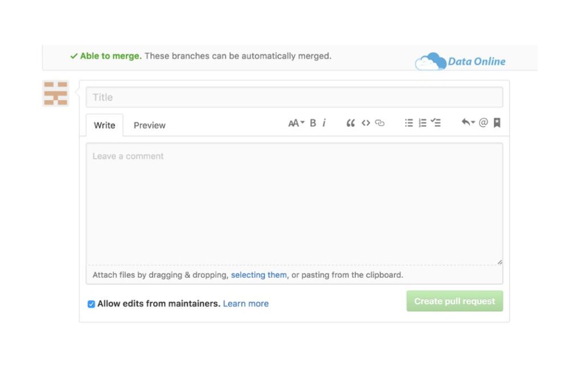
Task: Focus the Leave a comment text area
Action: pyautogui.click(x=294, y=204)
